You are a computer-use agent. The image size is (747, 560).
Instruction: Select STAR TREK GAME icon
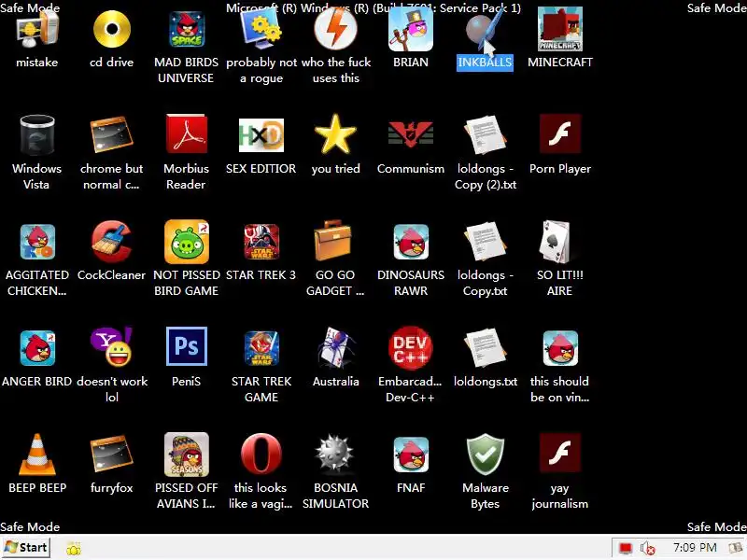261,348
